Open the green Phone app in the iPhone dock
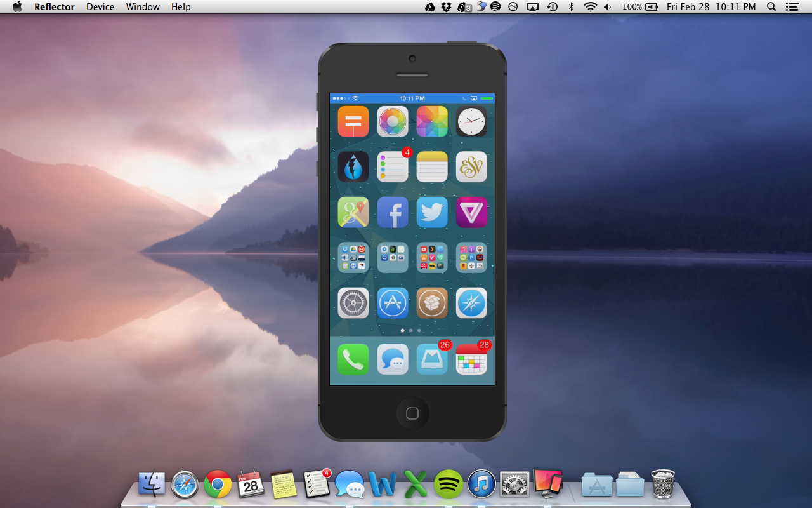 pos(353,359)
